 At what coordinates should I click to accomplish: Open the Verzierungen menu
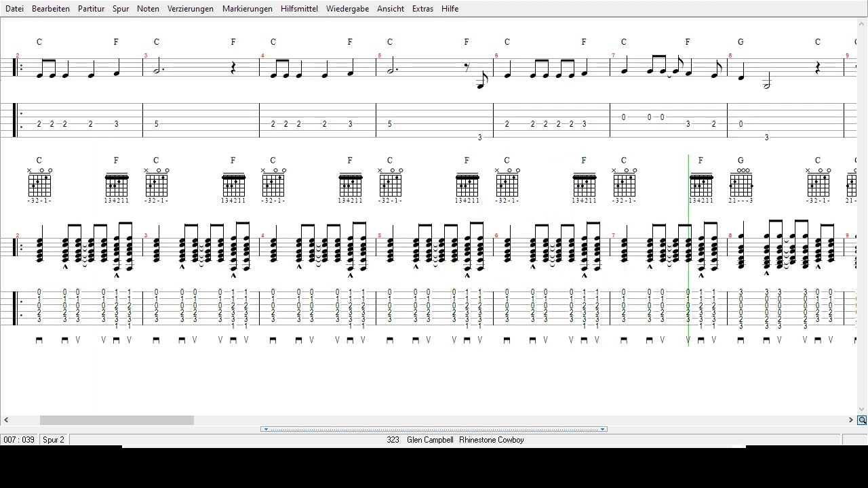tap(191, 9)
